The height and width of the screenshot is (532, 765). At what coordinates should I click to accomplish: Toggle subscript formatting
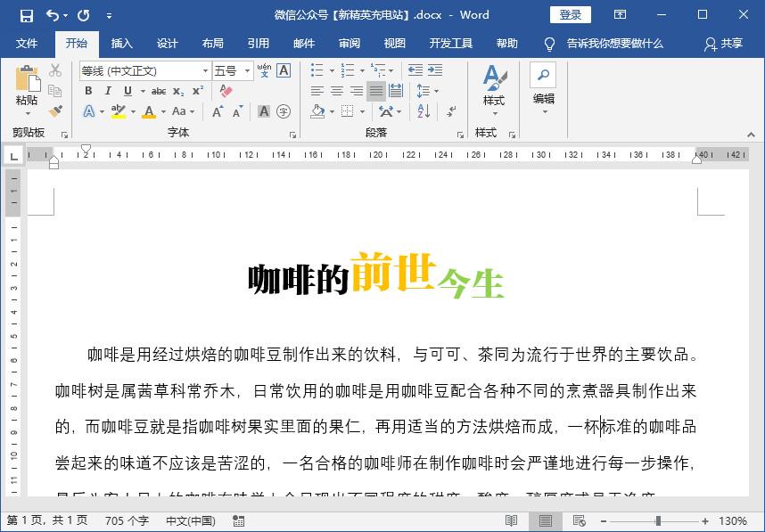pos(178,91)
